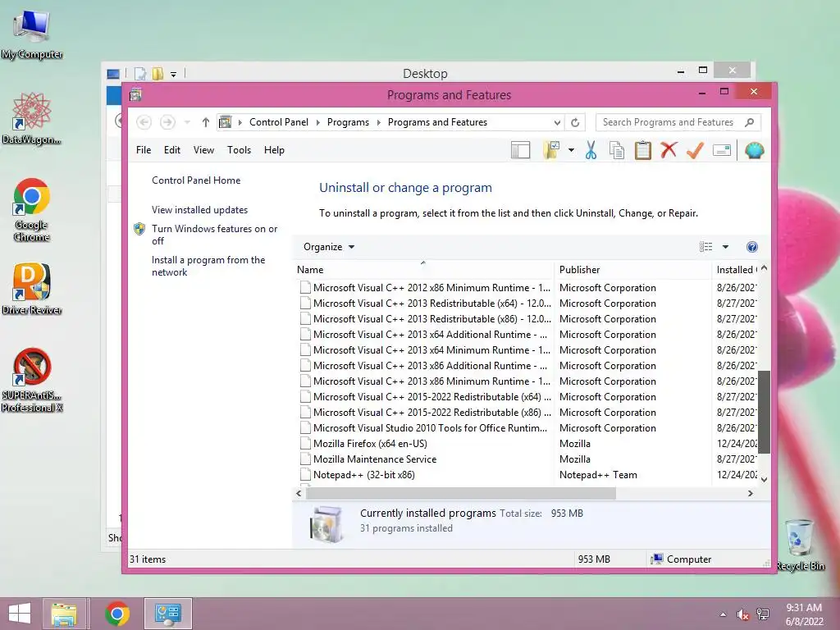The width and height of the screenshot is (840, 630).
Task: Click the Cut scissors toolbar icon
Action: [x=591, y=151]
